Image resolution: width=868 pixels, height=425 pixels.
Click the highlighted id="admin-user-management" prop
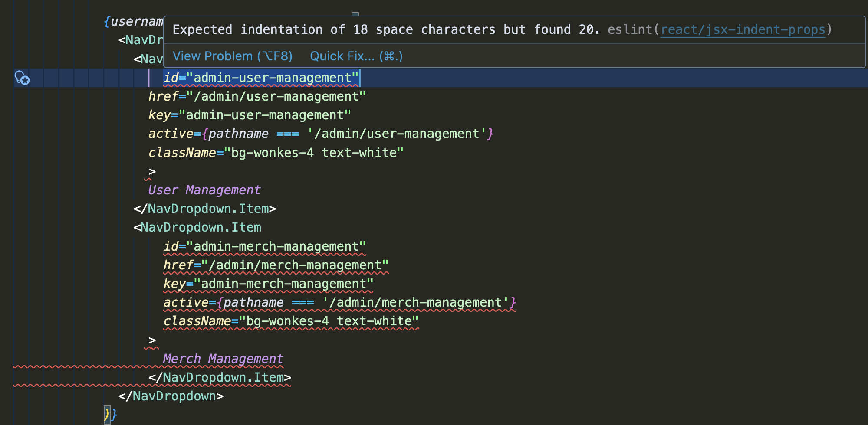(x=261, y=78)
